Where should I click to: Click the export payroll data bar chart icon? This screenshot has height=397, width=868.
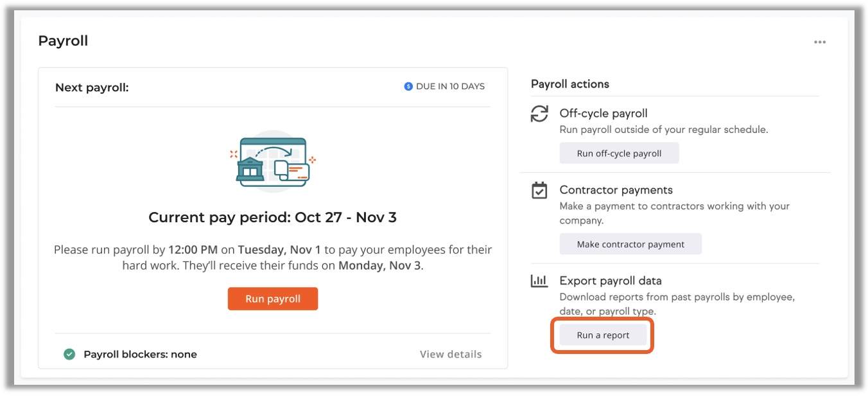[539, 281]
